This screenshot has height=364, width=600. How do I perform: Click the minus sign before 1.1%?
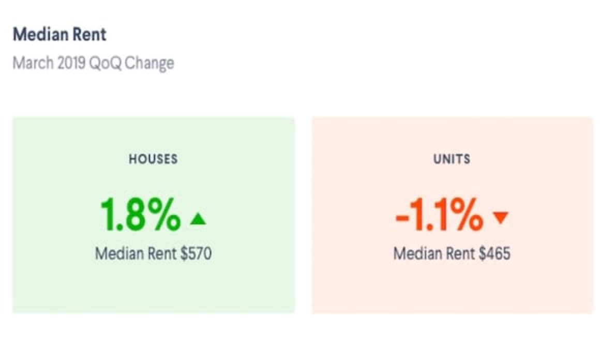[403, 218]
